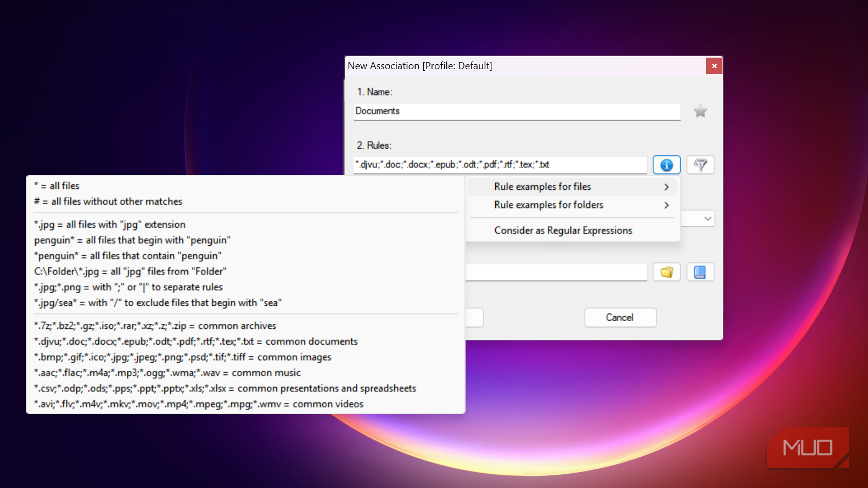868x488 pixels.
Task: Select Consider as Regular Expressions
Action: pos(572,231)
